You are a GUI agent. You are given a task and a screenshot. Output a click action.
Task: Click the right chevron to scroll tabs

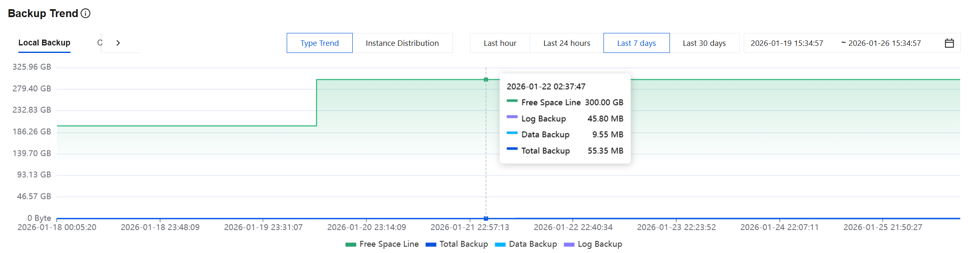tap(118, 43)
